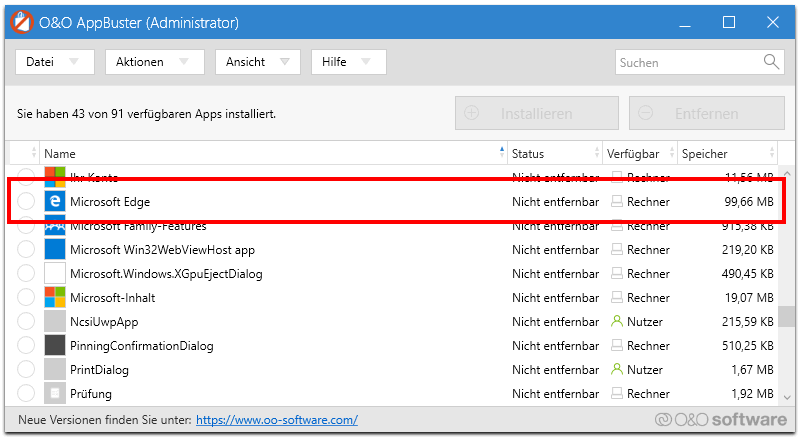The image size is (800, 437).
Task: Click the PrintDialog gray icon
Action: click(55, 369)
